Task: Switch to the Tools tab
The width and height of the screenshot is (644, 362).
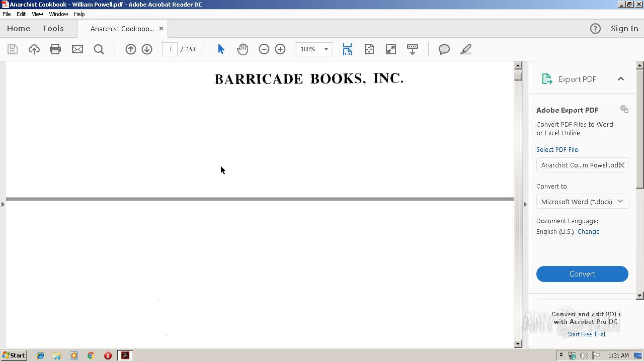Action: [x=53, y=29]
